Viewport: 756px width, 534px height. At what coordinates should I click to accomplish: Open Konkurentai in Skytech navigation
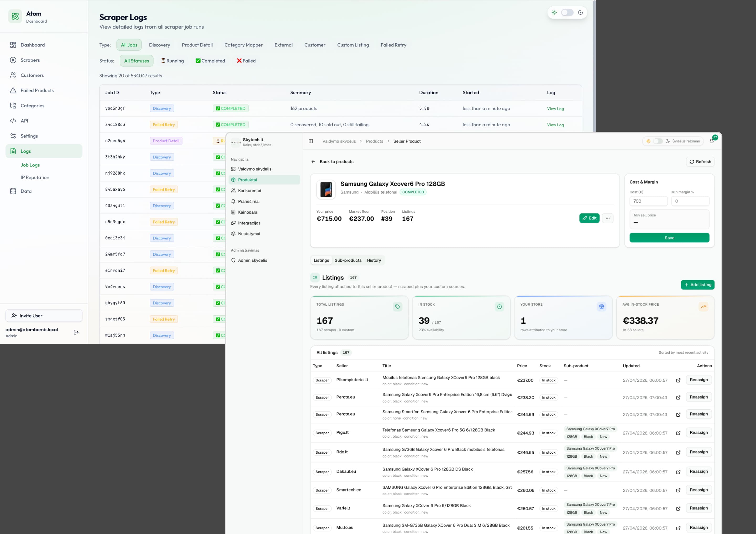[x=264, y=191]
